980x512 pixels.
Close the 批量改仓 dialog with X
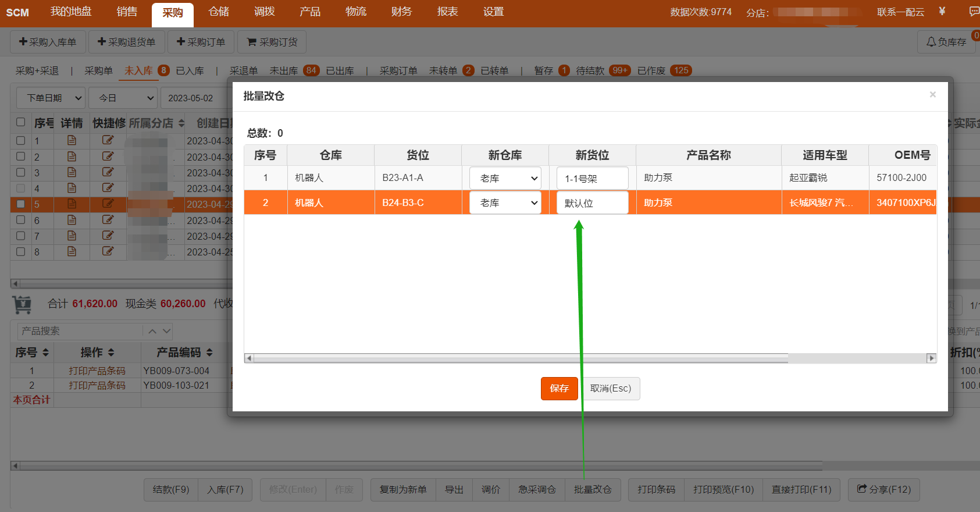click(x=932, y=95)
